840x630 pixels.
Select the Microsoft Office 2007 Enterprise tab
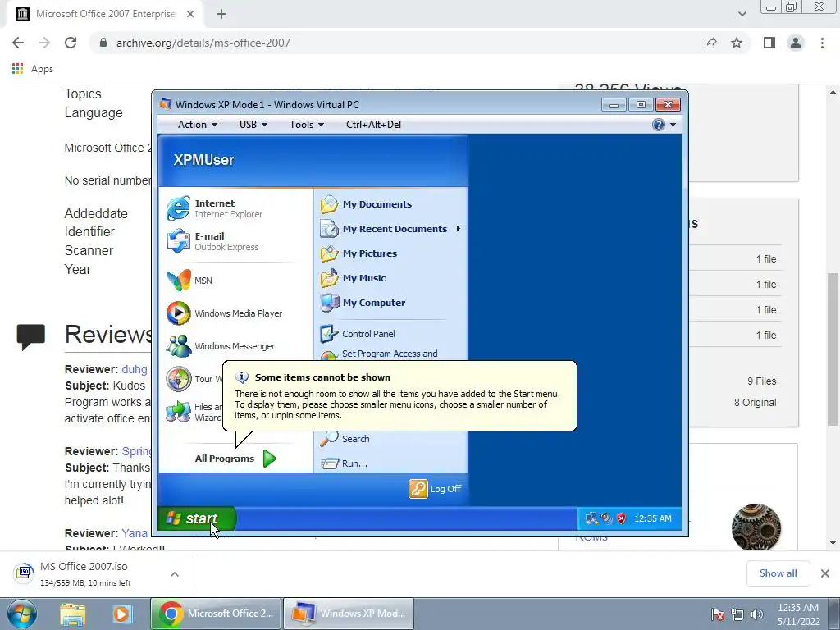(x=104, y=14)
